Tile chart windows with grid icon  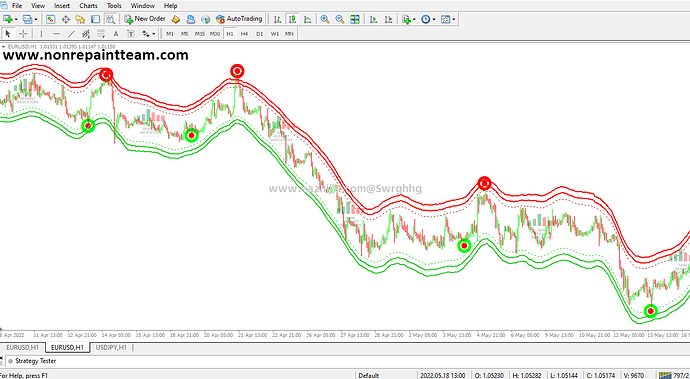click(x=355, y=19)
